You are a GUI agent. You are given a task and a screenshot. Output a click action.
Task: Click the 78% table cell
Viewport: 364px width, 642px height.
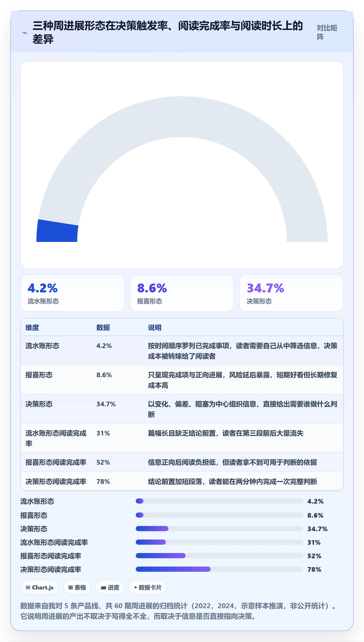click(103, 481)
